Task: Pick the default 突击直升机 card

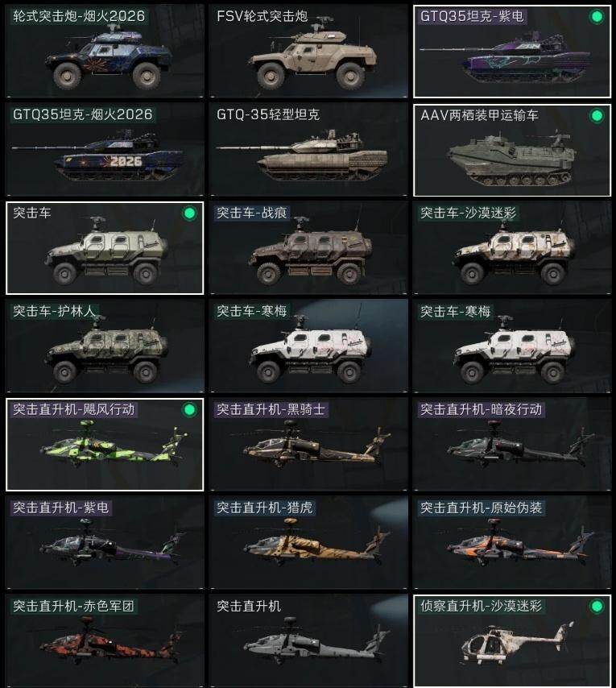Action: coord(308,641)
